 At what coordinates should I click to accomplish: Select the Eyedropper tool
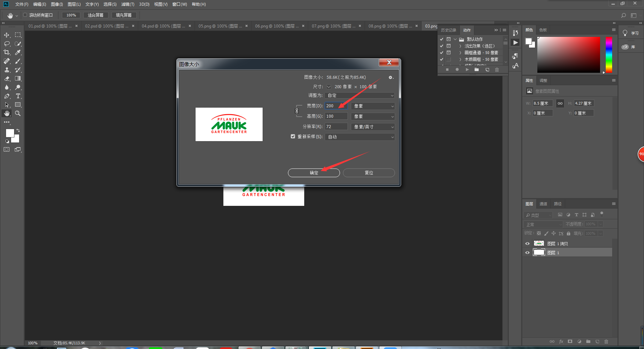coord(18,52)
